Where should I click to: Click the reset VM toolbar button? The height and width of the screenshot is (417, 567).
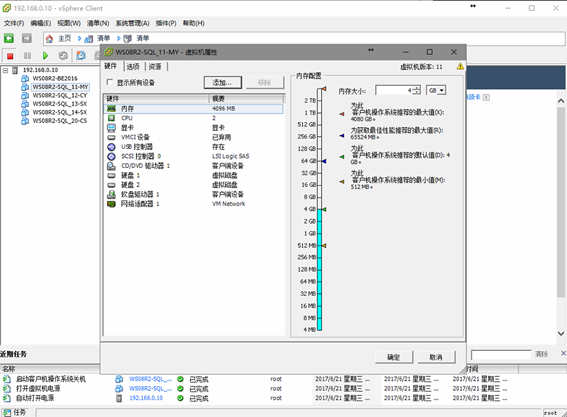[x=63, y=56]
